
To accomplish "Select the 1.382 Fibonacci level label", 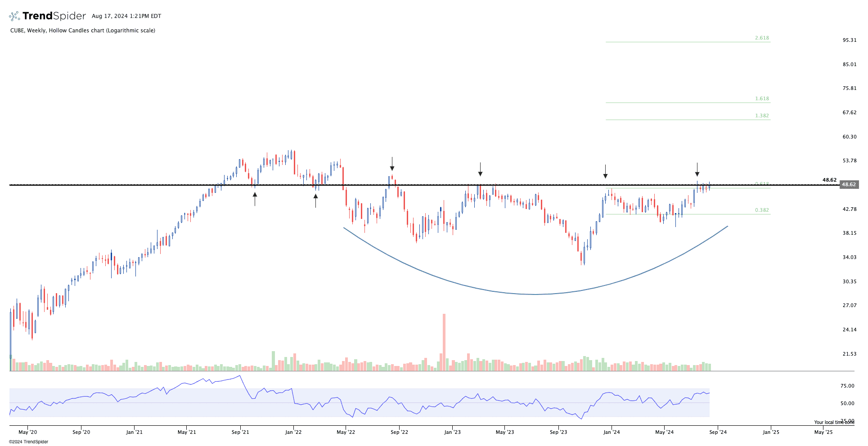I will 762,116.
